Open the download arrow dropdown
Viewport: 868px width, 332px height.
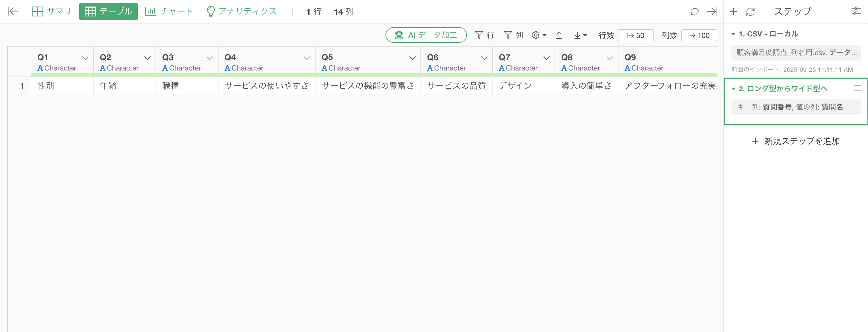[x=580, y=35]
